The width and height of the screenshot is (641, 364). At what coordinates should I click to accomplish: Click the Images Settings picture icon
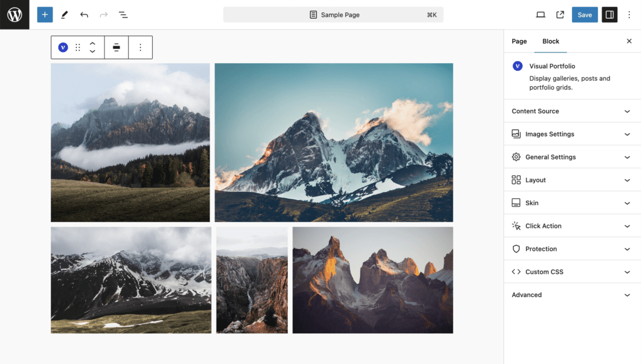tap(516, 134)
